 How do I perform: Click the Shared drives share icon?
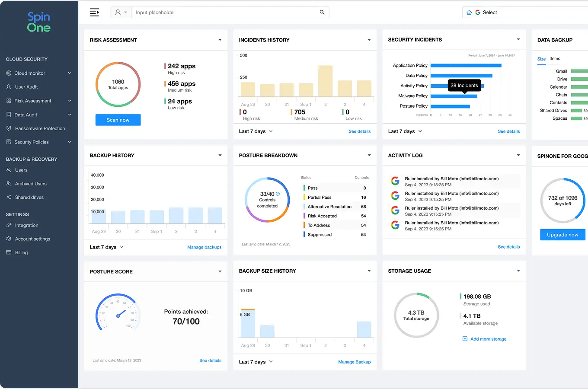(x=9, y=198)
